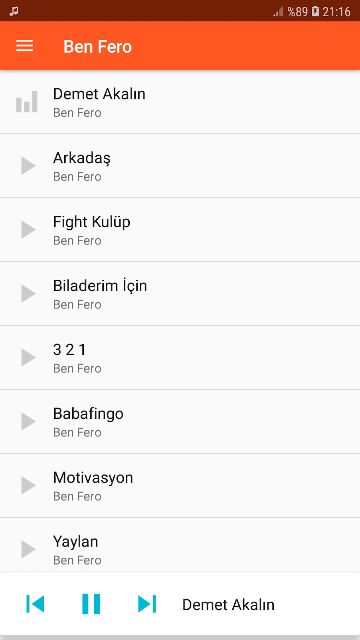The width and height of the screenshot is (360, 640).
Task: Tap the play arrow beside Yaylan
Action: [29, 549]
